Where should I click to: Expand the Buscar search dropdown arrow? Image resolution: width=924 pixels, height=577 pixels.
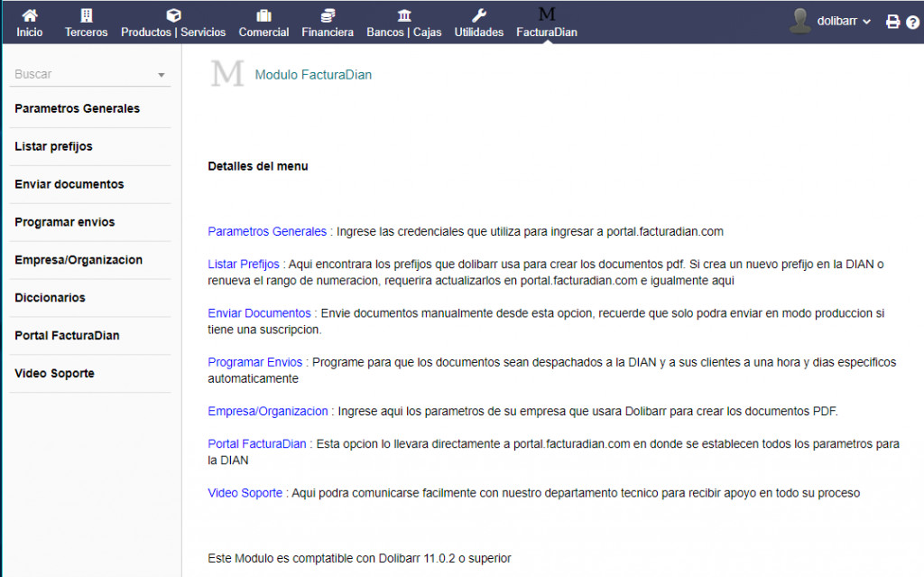(162, 75)
